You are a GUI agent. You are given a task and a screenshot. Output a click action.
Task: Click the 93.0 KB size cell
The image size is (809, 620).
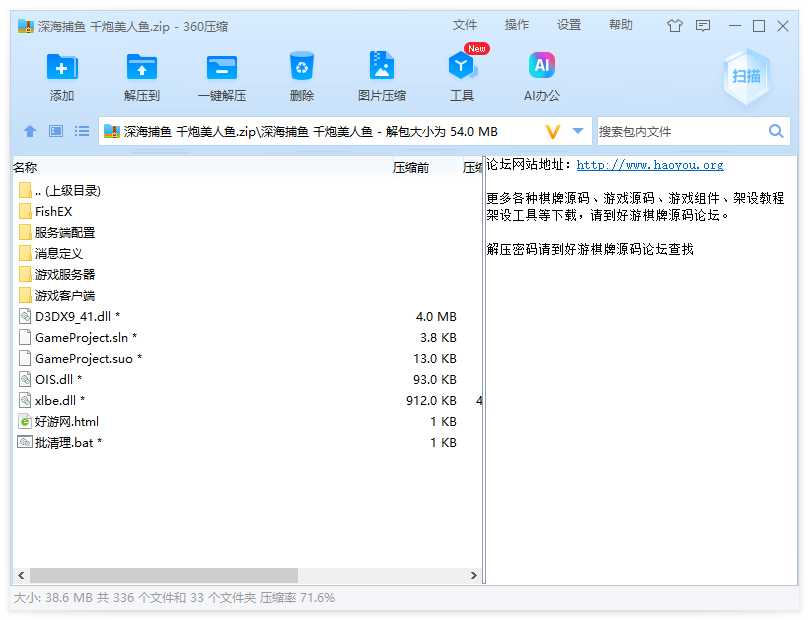(434, 380)
